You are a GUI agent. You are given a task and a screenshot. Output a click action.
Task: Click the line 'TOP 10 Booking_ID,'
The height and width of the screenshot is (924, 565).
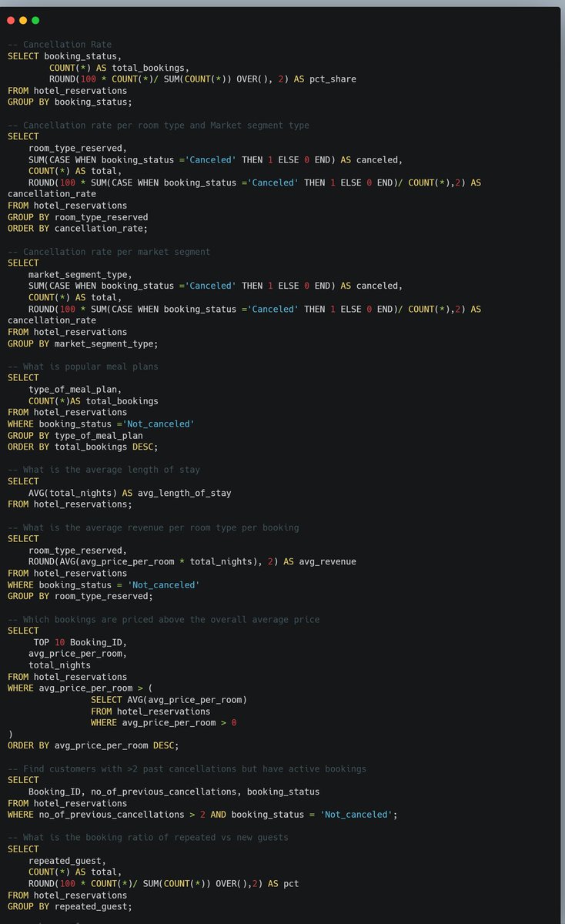coord(81,642)
